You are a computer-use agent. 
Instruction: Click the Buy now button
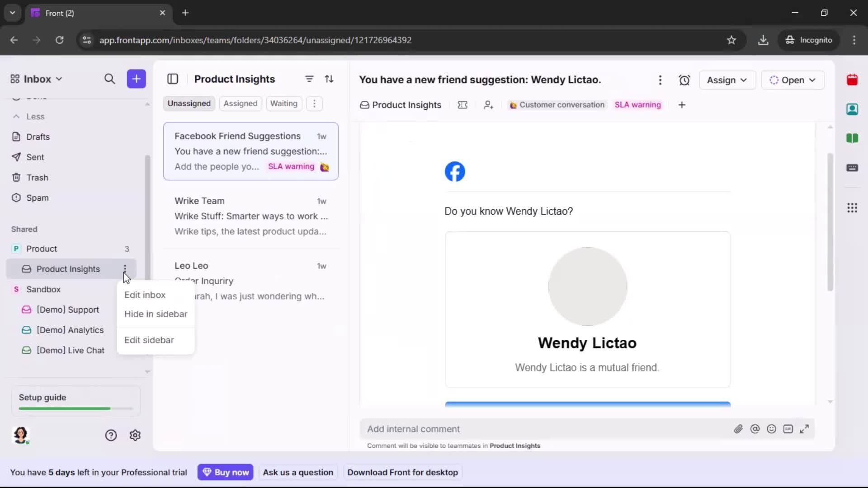pos(226,472)
